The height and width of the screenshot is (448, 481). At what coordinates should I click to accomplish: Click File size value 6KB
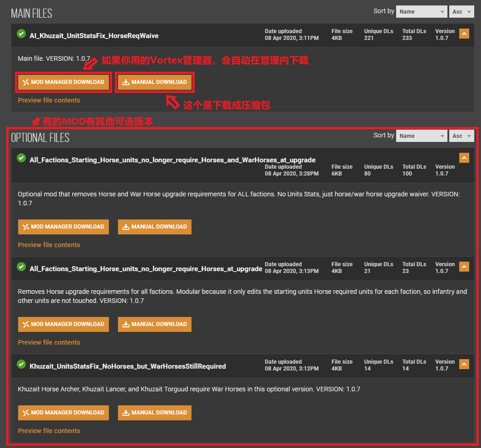(337, 174)
